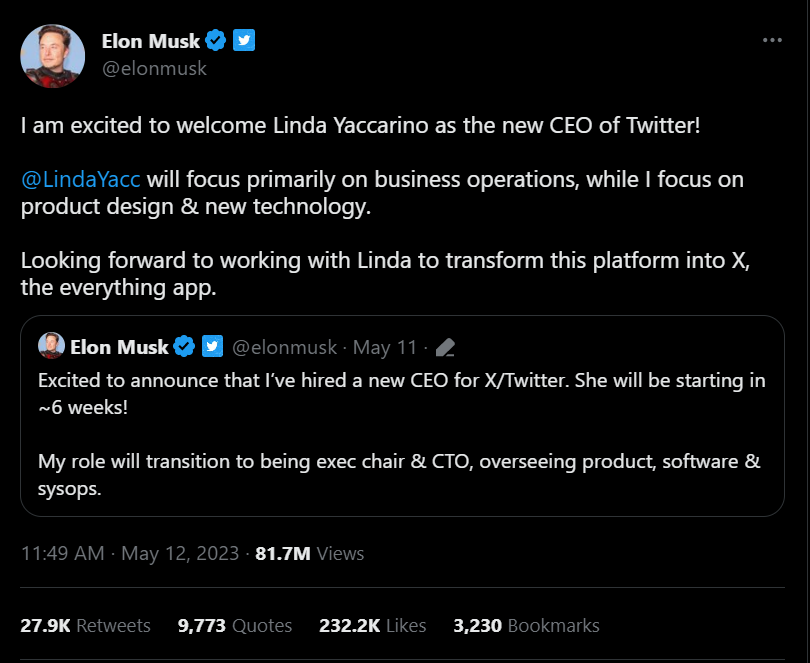Click the small avatar in quoted tweet
This screenshot has height=663, width=810.
tap(51, 346)
